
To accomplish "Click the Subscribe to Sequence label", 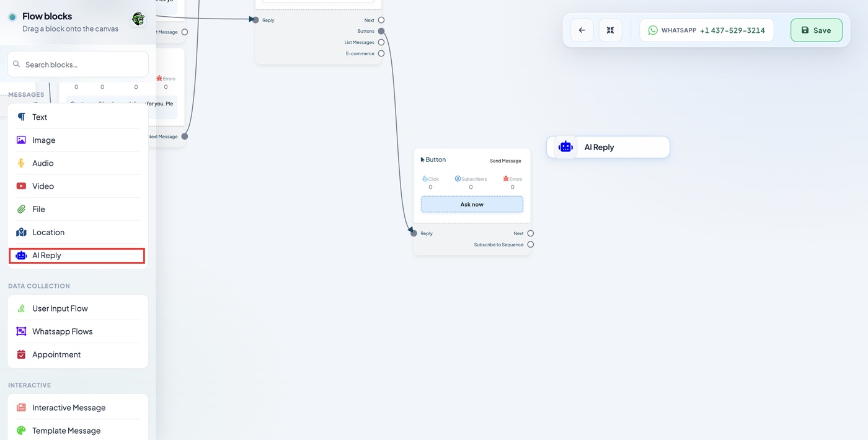I will [499, 245].
